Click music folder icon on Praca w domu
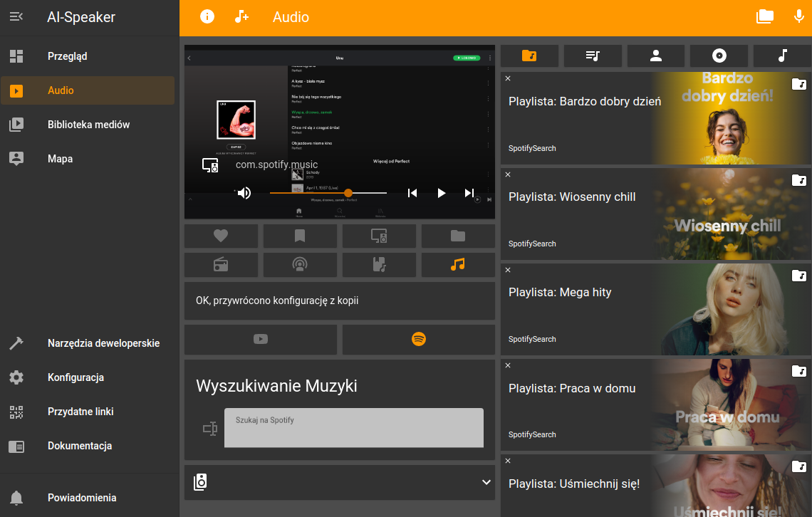Viewport: 812px width, 517px height. [x=799, y=371]
